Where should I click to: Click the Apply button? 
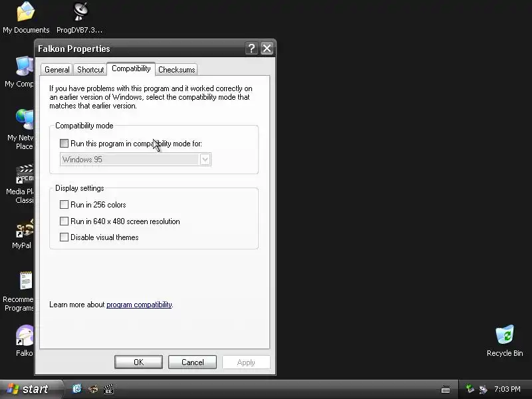pos(246,362)
